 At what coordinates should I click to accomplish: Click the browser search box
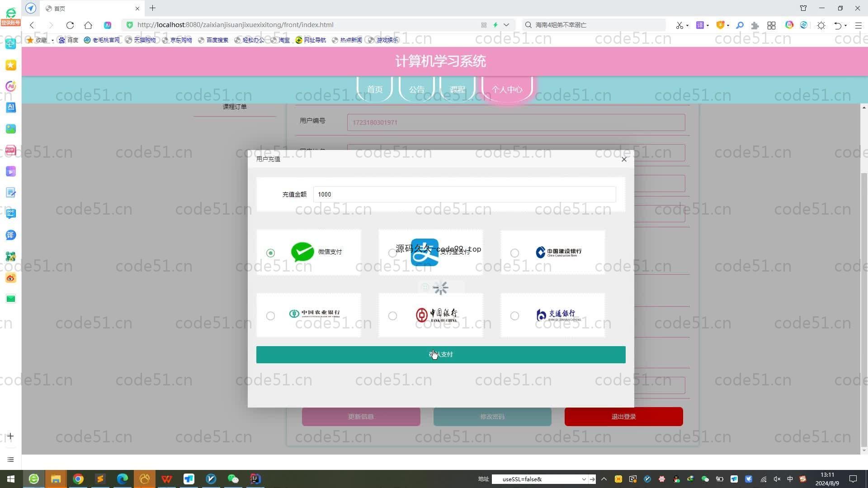[x=594, y=25]
